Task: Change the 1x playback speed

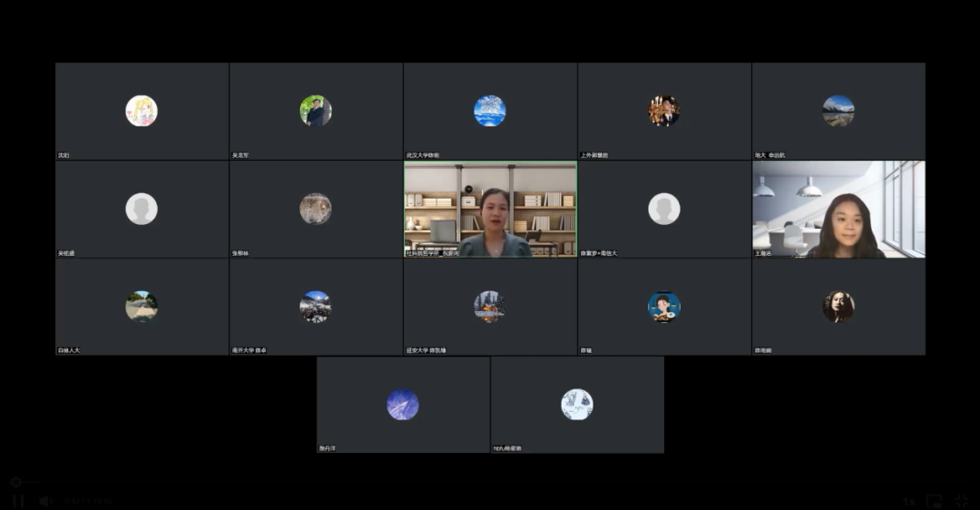Action: [908, 501]
